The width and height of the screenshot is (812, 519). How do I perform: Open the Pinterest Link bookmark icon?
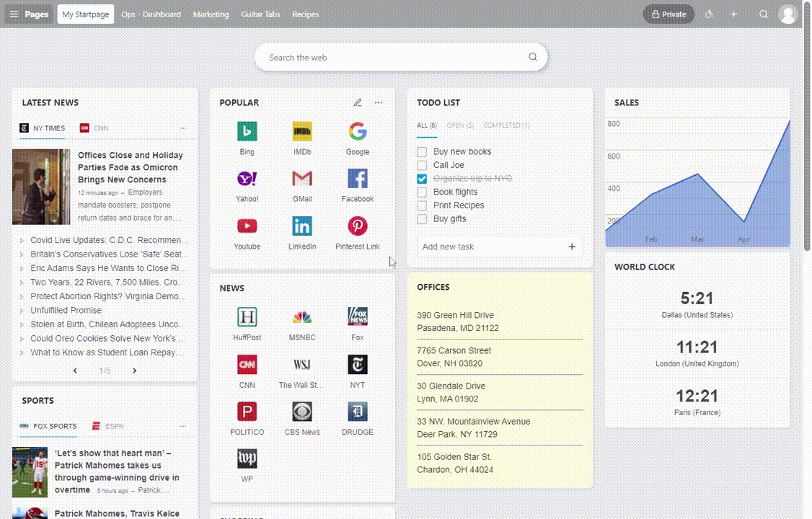[357, 226]
